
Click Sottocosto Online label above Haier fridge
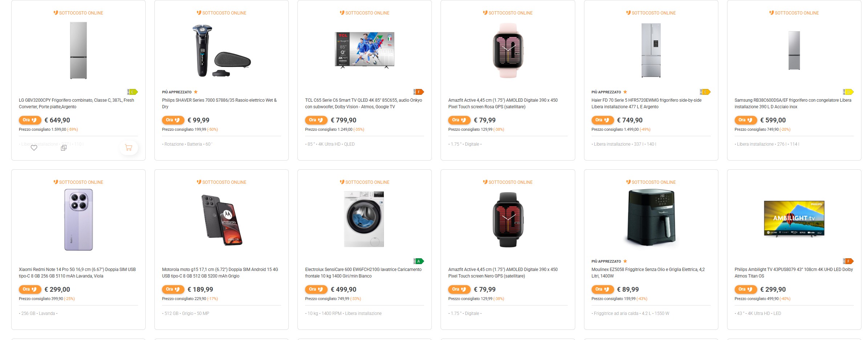point(651,13)
